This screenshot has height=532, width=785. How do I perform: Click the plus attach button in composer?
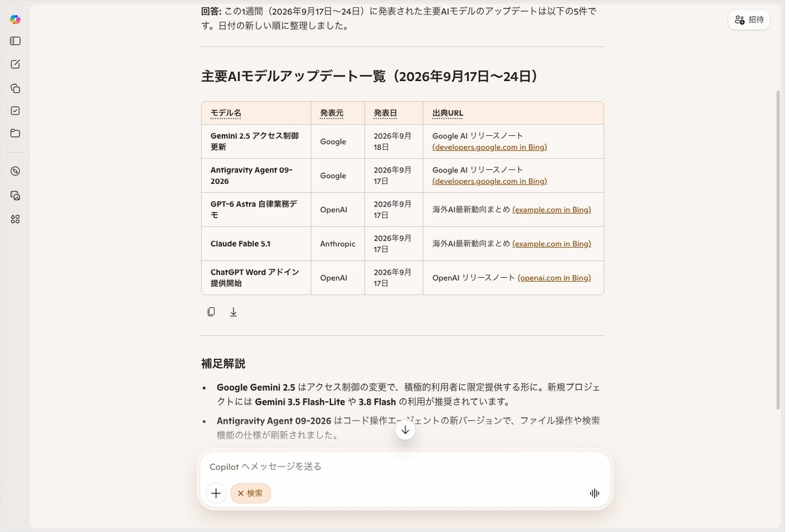pyautogui.click(x=216, y=493)
